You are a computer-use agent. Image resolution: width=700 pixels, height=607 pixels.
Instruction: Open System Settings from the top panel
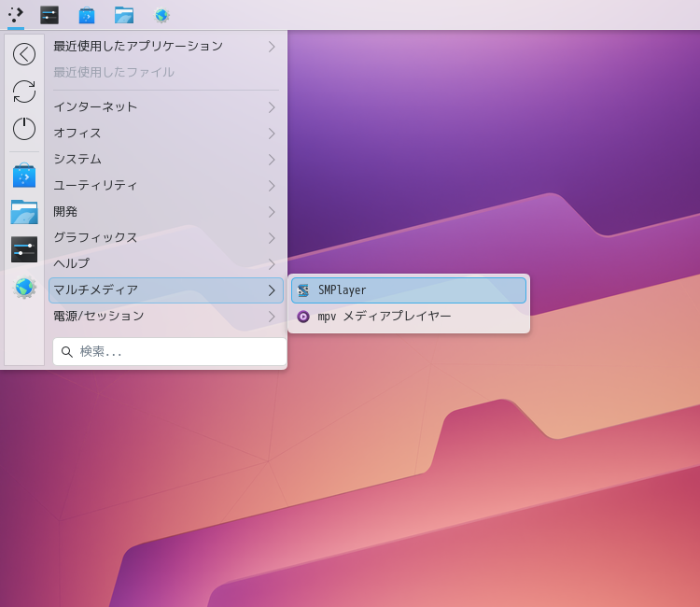pos(49,15)
